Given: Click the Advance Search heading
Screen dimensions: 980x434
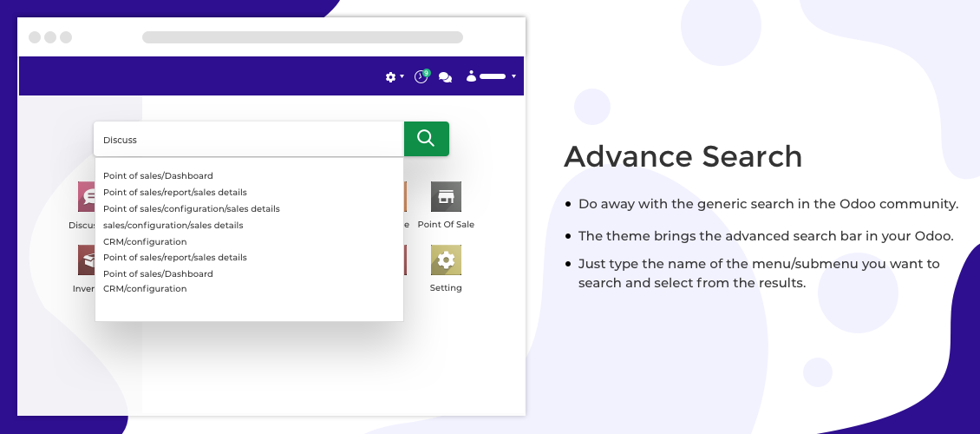Looking at the screenshot, I should 683,156.
